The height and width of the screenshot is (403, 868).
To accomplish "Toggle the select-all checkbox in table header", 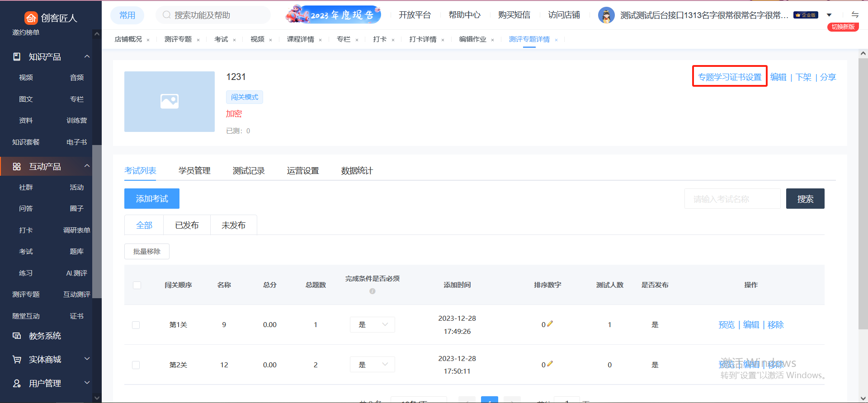I will point(137,285).
